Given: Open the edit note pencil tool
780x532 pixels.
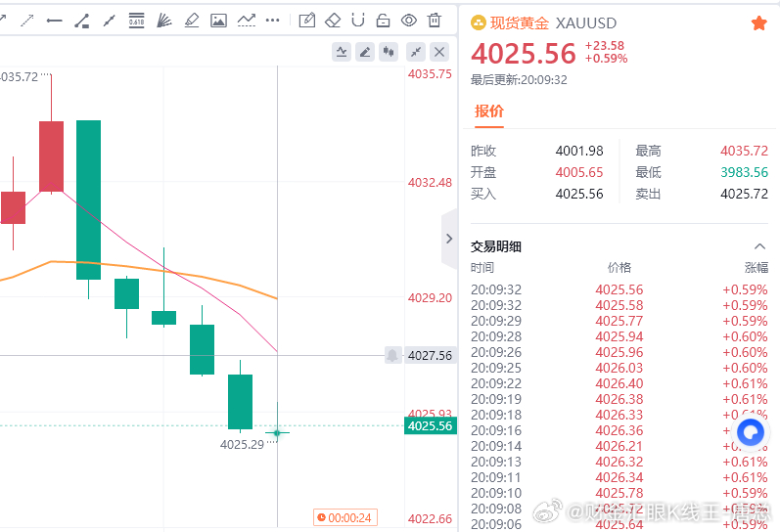Looking at the screenshot, I should 307,21.
